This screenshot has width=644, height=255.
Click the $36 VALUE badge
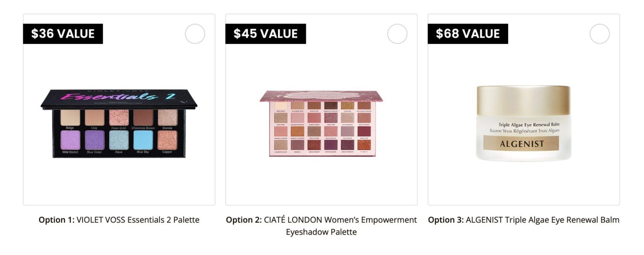(x=63, y=34)
